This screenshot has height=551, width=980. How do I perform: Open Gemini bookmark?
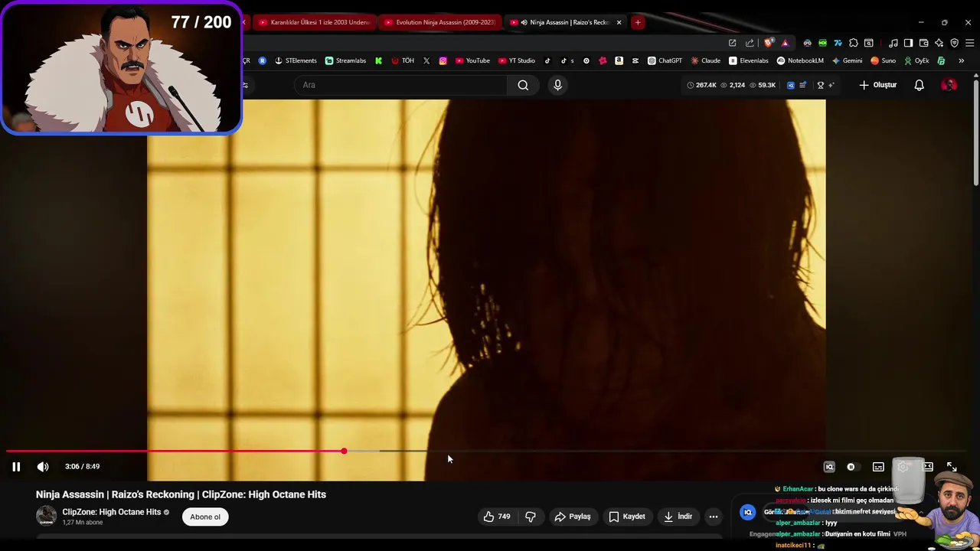coord(847,60)
